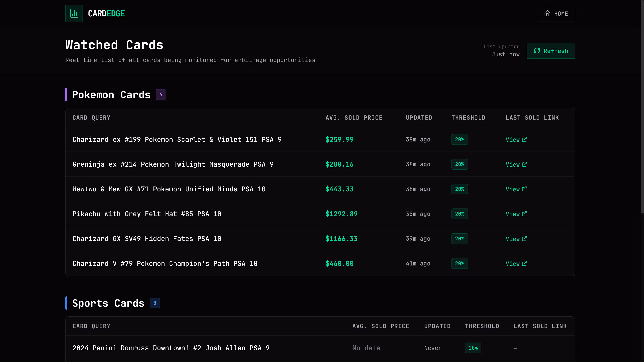Click '38m ago' in Greninja ex #214 row

pyautogui.click(x=418, y=164)
